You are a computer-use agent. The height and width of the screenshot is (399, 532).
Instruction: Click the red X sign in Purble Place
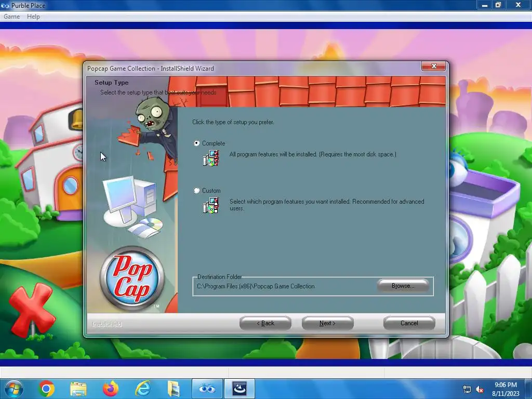coord(32,310)
